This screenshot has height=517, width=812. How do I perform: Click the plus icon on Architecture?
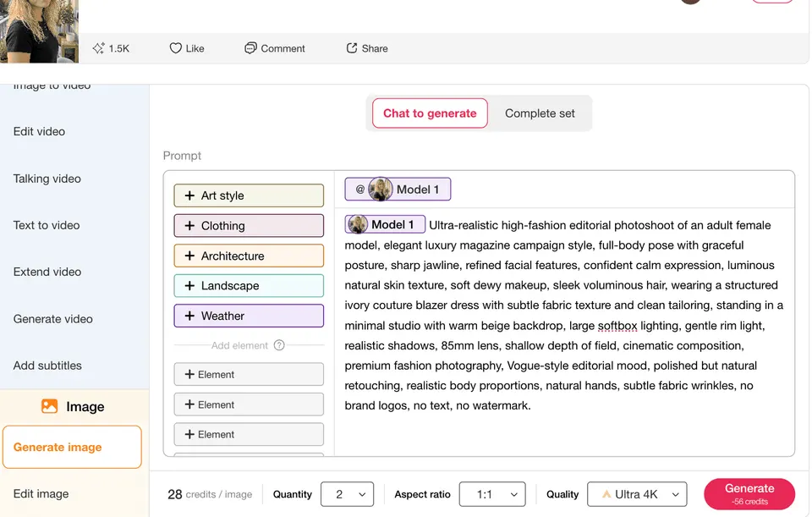pyautogui.click(x=189, y=256)
